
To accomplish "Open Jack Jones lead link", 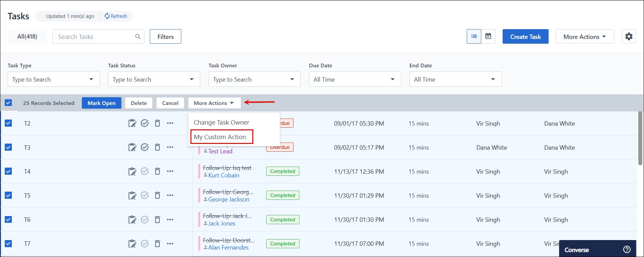I will click(222, 223).
